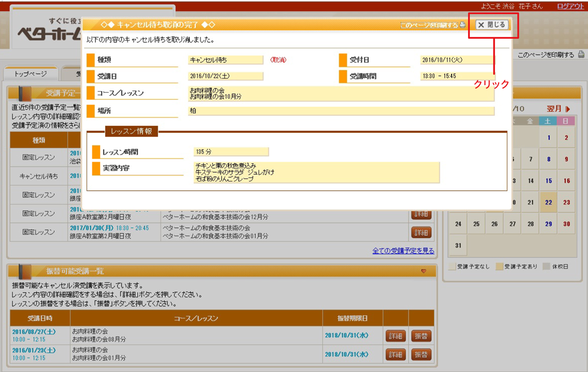This screenshot has width=588, height=372.
Task: Click the 受講予定あり legend swatch
Action: pos(499,266)
